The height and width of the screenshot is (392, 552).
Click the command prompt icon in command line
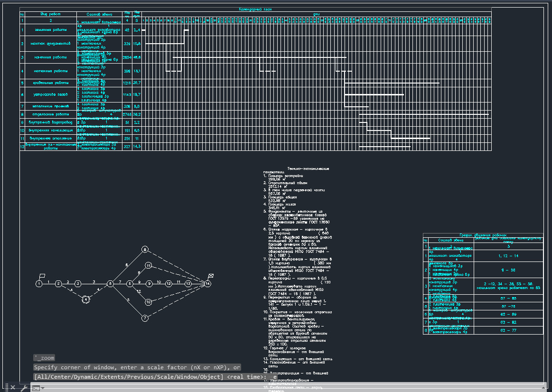[36, 388]
